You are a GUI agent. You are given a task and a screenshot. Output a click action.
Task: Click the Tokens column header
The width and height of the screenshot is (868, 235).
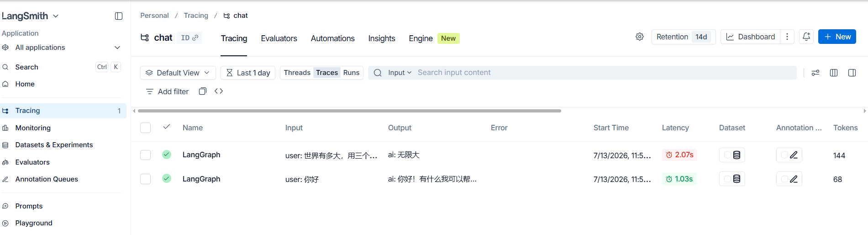[845, 128]
